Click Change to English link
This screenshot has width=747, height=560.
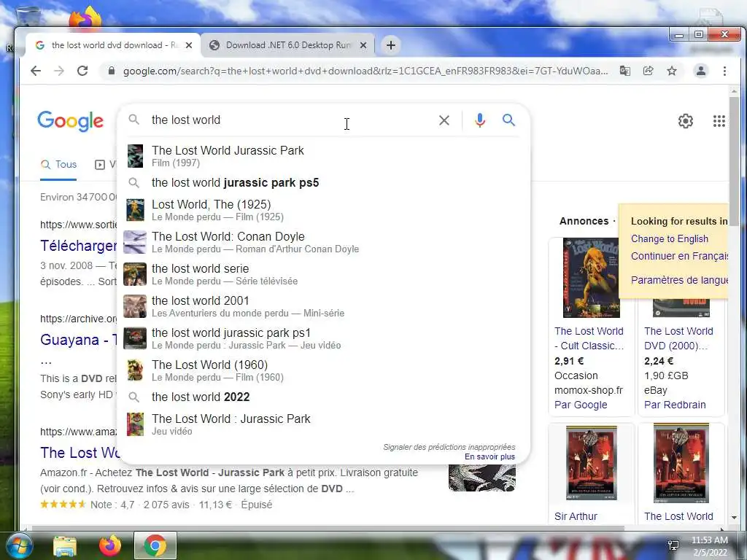(670, 239)
